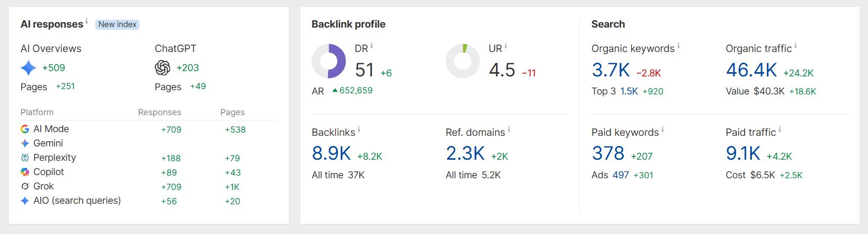
Task: Click the Gemini platform icon
Action: click(x=25, y=143)
